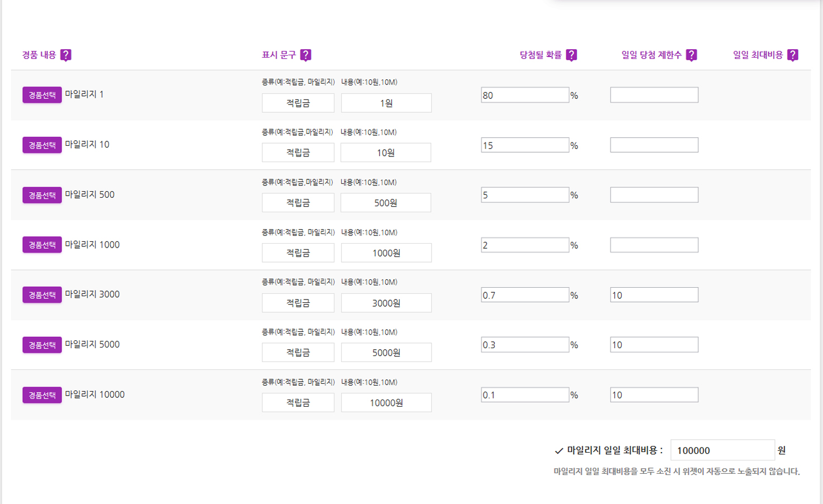Toggle checkmark beside 마일리지 일일 최대비용
Screen dimensions: 823x504
(x=559, y=451)
